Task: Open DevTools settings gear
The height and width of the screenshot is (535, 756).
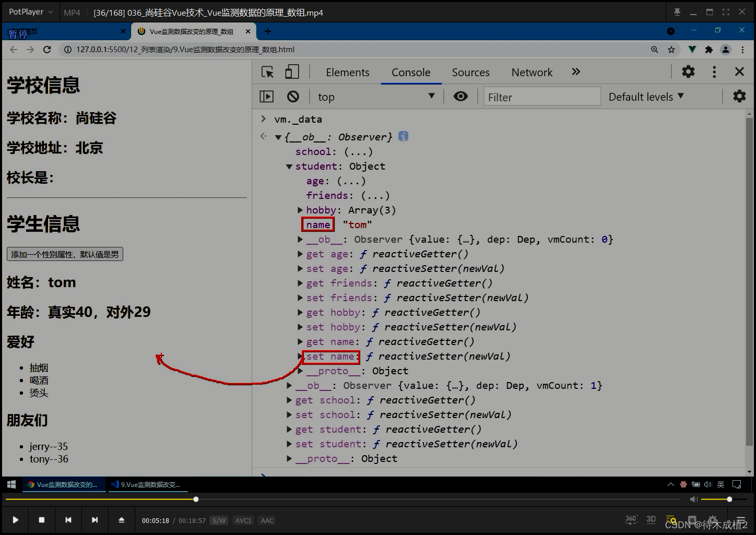Action: (688, 72)
